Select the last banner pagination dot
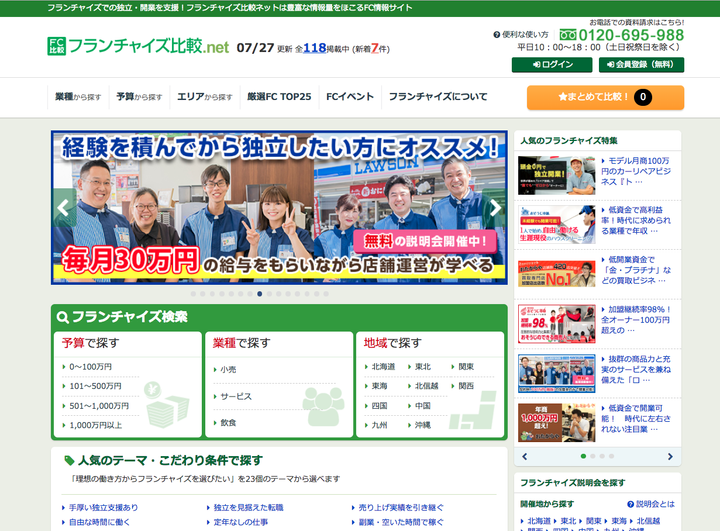 (x=326, y=294)
